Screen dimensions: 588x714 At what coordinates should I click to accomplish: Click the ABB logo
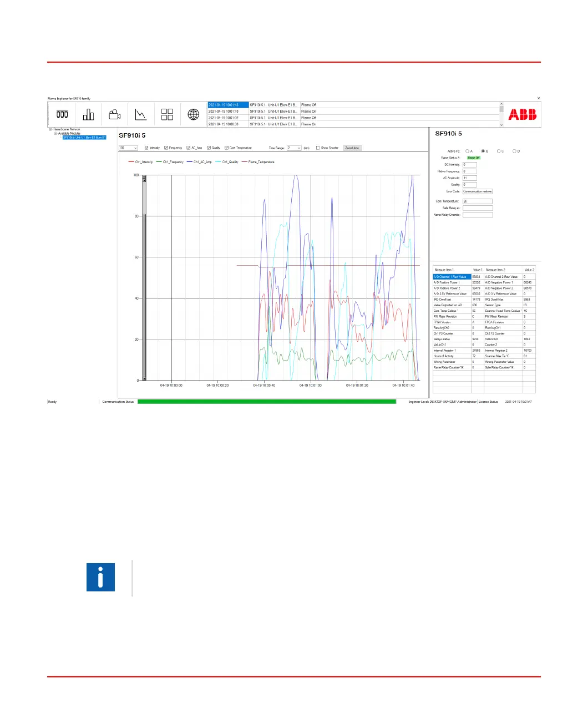pos(522,115)
